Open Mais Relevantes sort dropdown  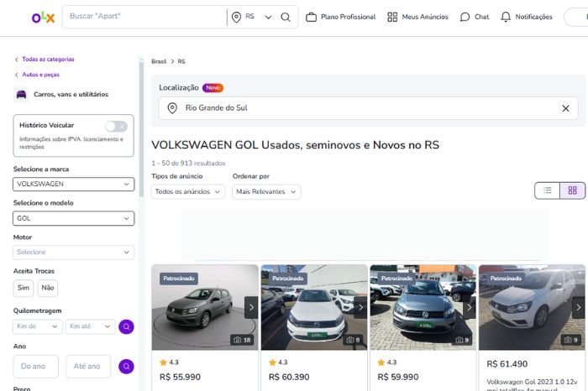(x=266, y=192)
